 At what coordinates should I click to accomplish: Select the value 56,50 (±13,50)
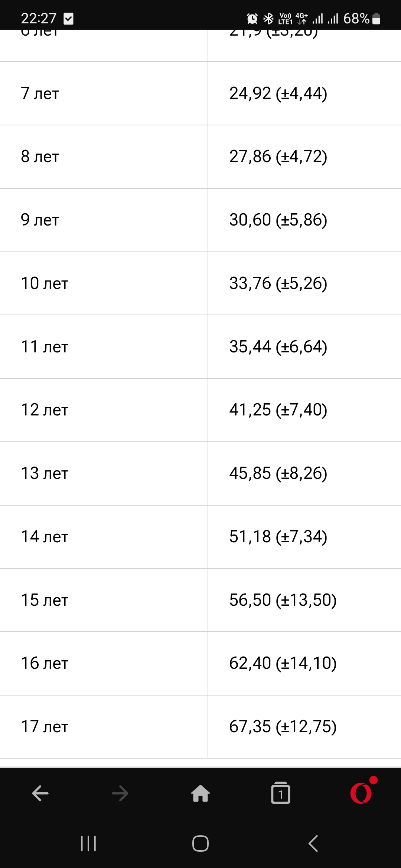[x=283, y=600]
